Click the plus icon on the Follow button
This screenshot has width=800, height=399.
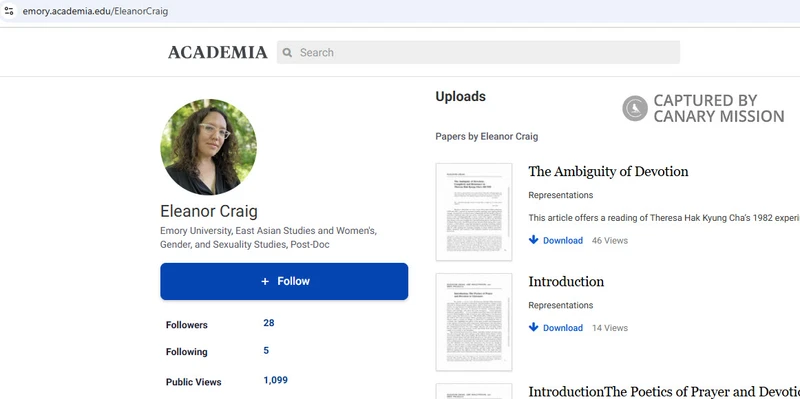(265, 282)
